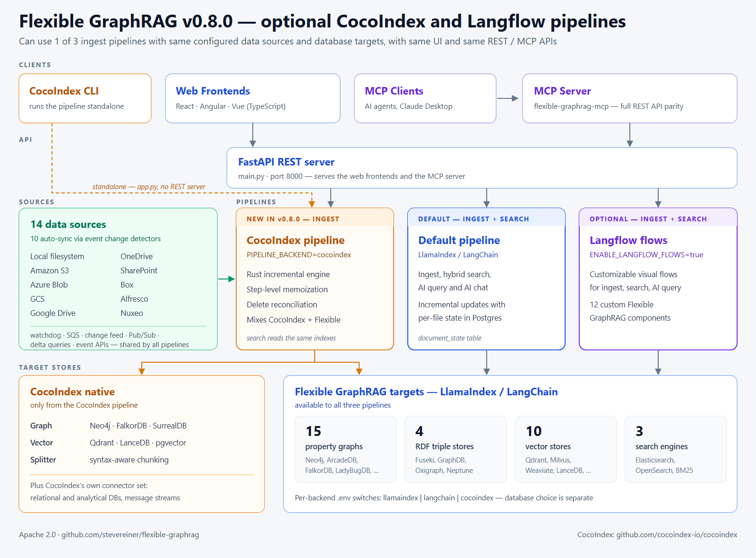
Task: Select 'PIPELINE_BACKEND=cocoindex' setting text
Action: [299, 255]
